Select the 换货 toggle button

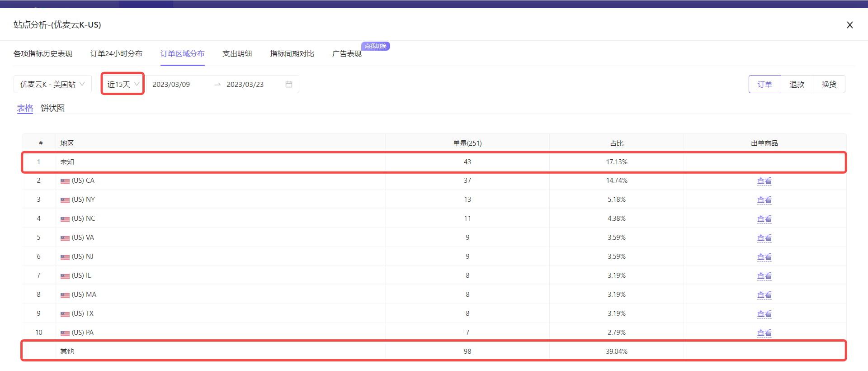pyautogui.click(x=829, y=84)
